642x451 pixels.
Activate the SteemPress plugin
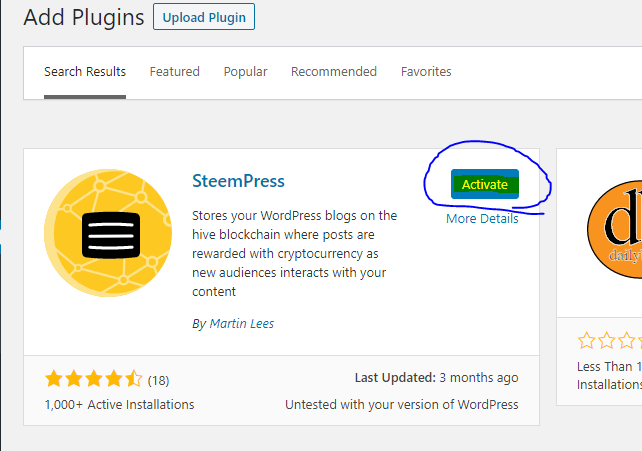click(485, 184)
